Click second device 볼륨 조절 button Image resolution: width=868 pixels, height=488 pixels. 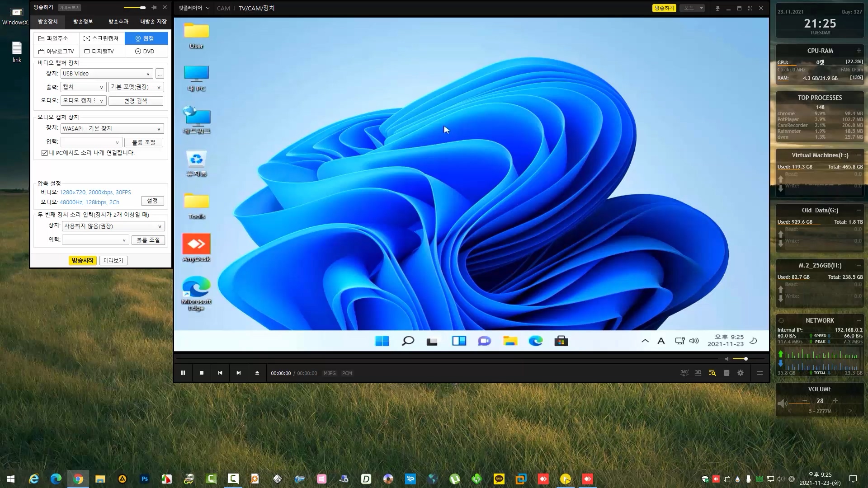pyautogui.click(x=148, y=240)
